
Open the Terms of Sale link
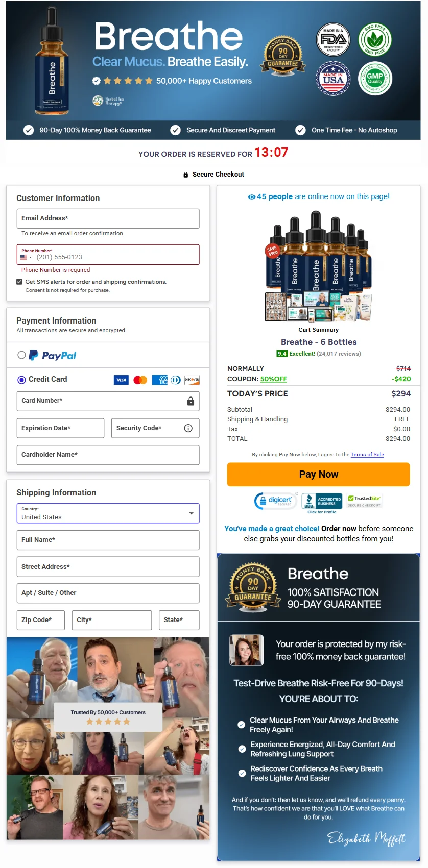[367, 455]
